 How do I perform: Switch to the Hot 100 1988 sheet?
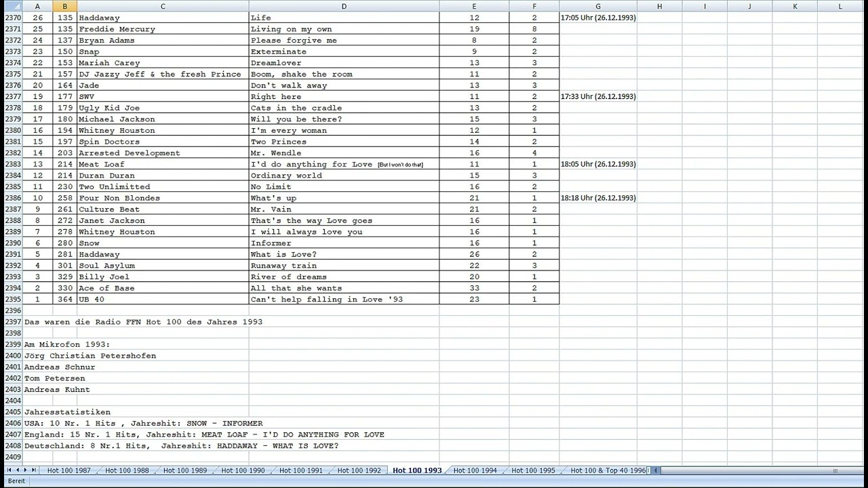127,470
